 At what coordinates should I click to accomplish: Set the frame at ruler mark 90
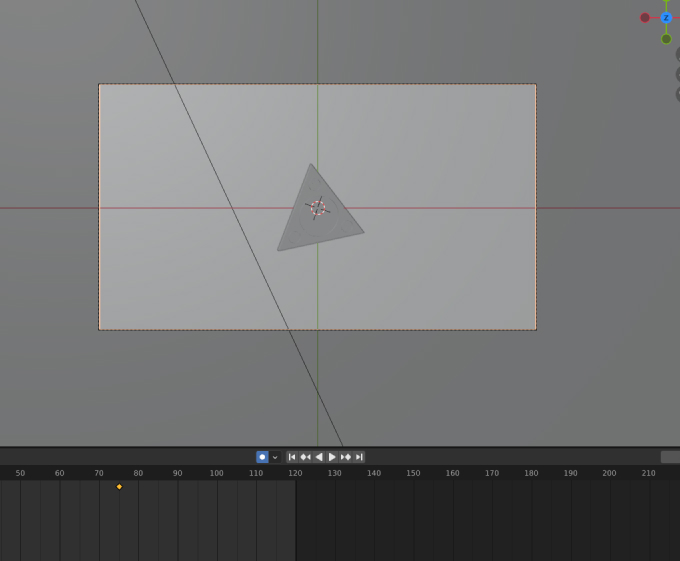pos(177,473)
